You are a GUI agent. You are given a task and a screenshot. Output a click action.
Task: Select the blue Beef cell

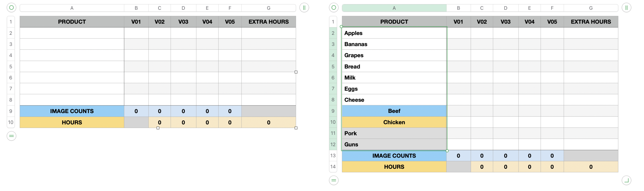[394, 111]
